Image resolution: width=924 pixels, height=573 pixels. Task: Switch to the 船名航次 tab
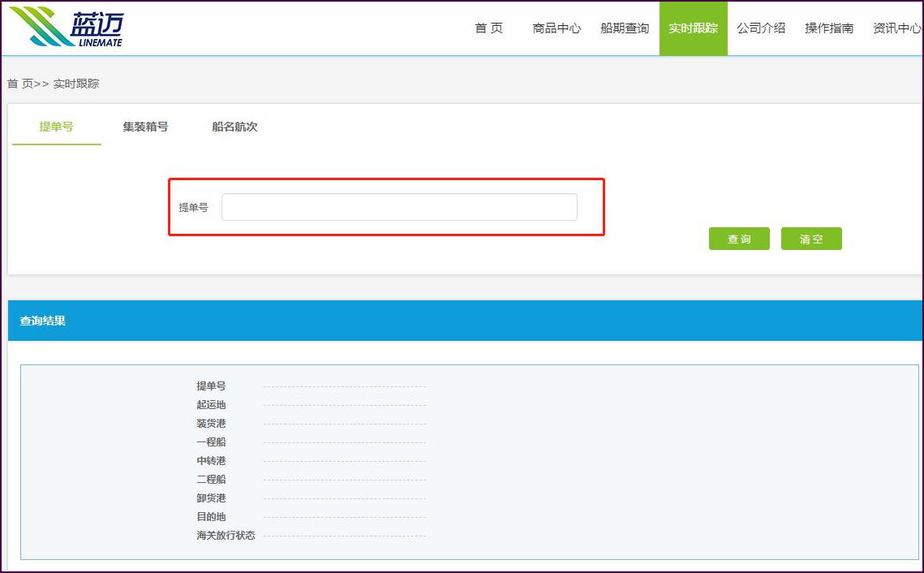click(234, 127)
